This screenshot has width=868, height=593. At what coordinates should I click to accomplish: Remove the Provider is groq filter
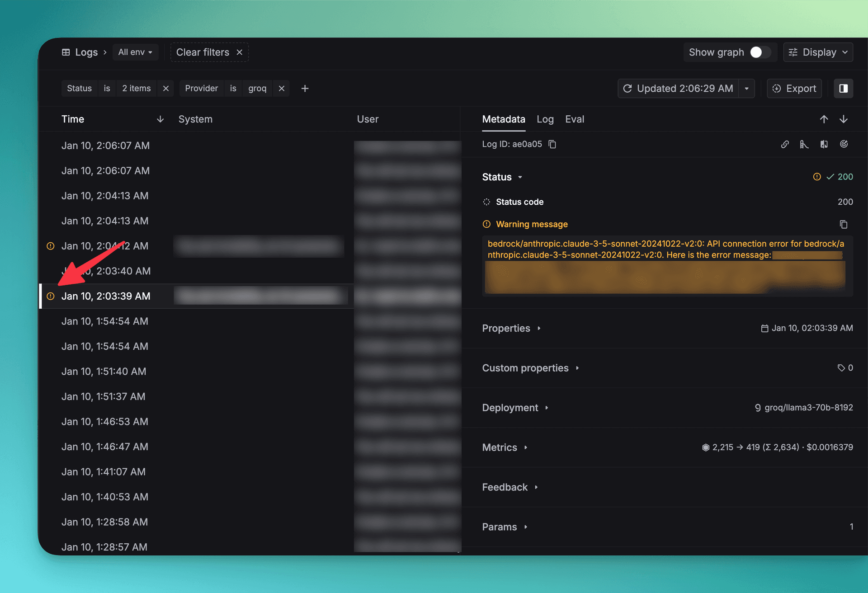coord(282,88)
